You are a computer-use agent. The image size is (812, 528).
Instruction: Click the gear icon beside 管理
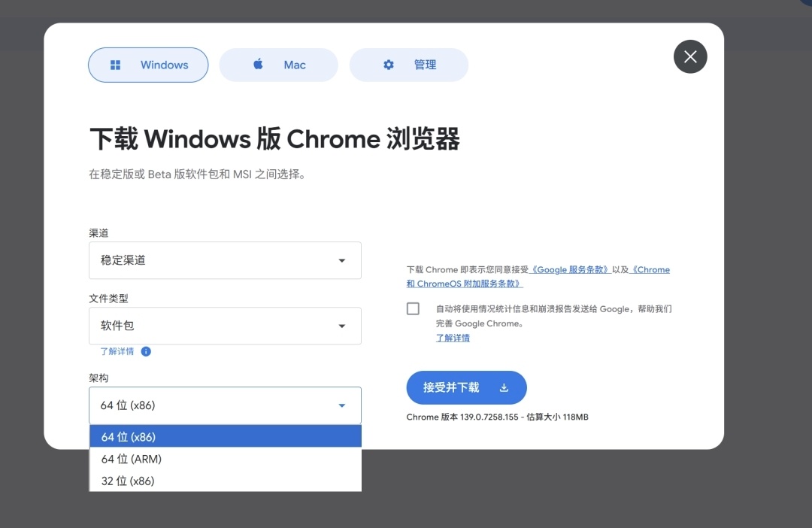[389, 65]
